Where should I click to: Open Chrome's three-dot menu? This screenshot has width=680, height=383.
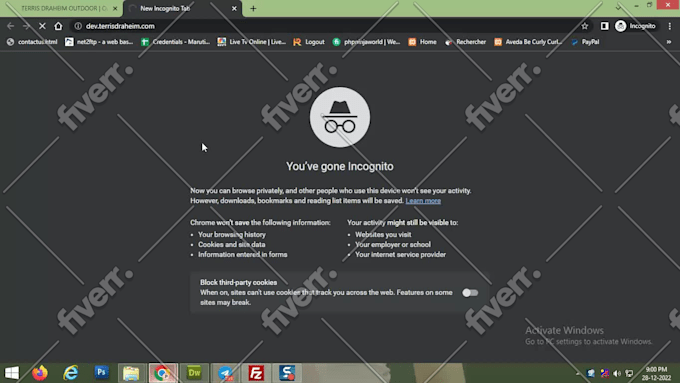670,26
